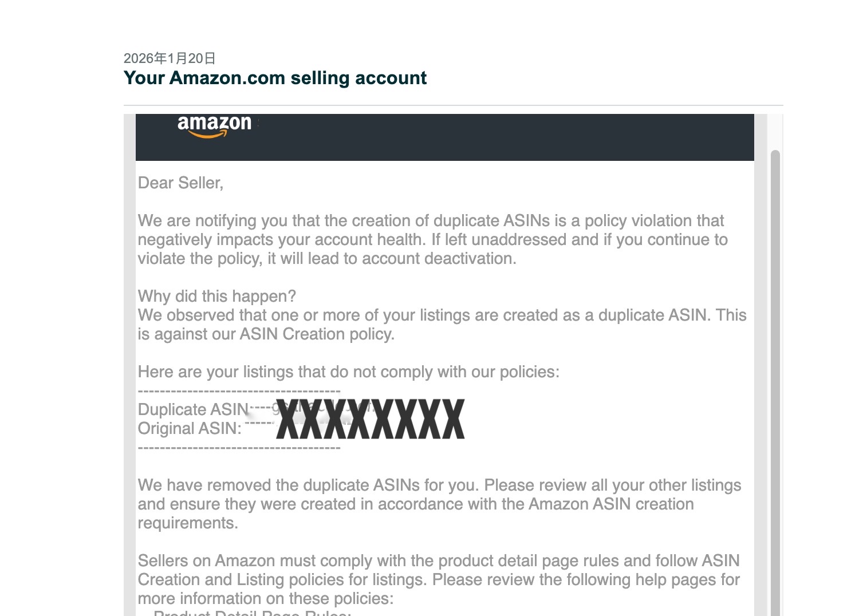The height and width of the screenshot is (616, 859).
Task: Click the "Dear Seller," greeting line
Action: click(x=180, y=183)
